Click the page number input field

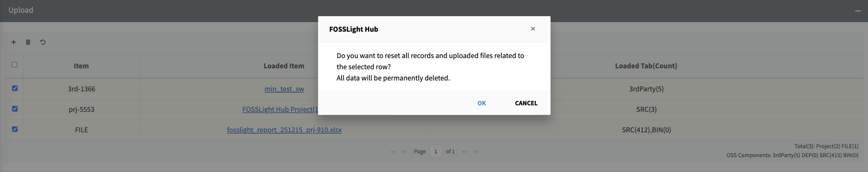(435, 152)
